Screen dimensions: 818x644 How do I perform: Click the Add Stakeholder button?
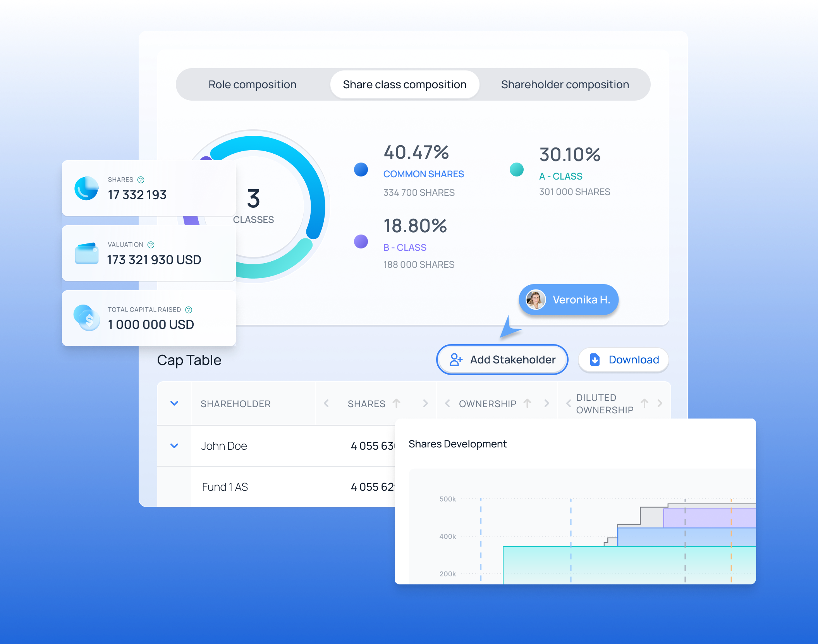point(502,360)
